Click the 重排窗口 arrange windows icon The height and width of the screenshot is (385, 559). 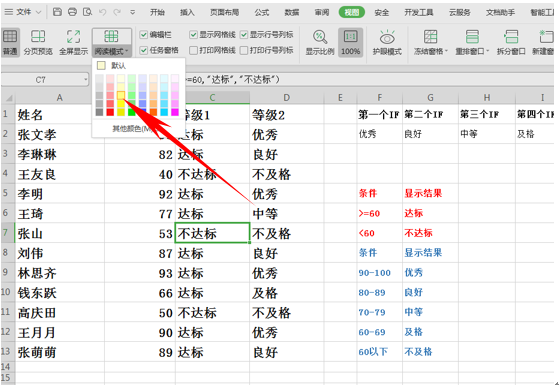click(472, 36)
